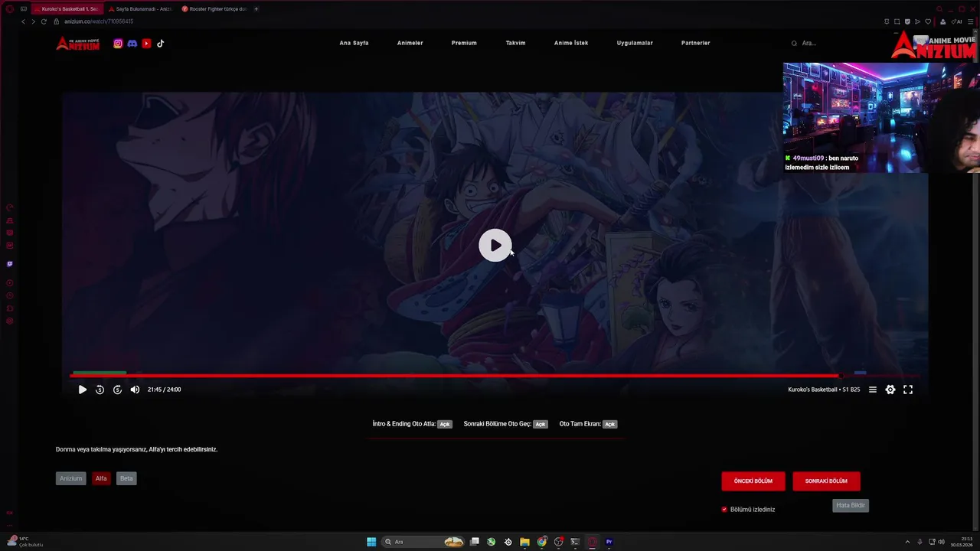Click the Hata Bildir report button
Screen dimensions: 980x551
click(851, 506)
